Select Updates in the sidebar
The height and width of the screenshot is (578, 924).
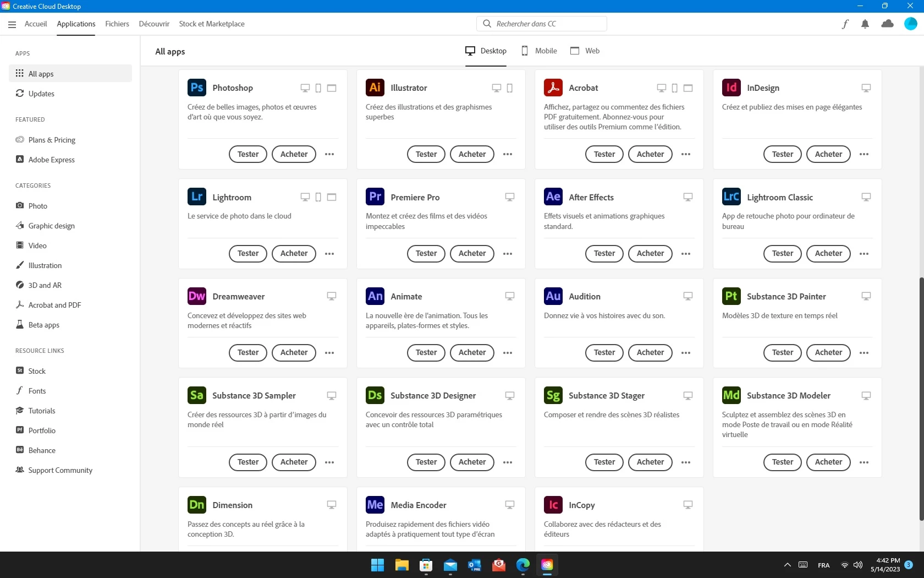(70, 94)
